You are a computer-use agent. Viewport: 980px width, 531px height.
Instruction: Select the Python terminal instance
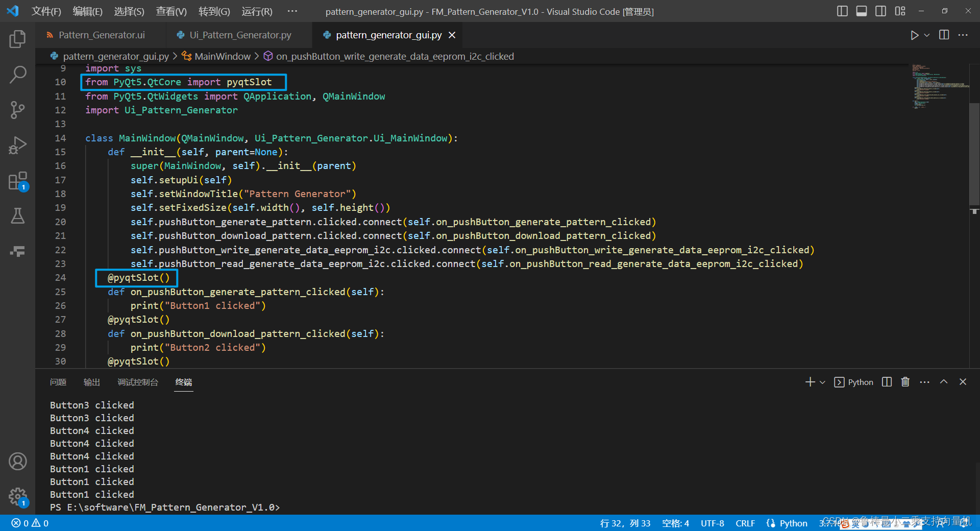click(854, 382)
